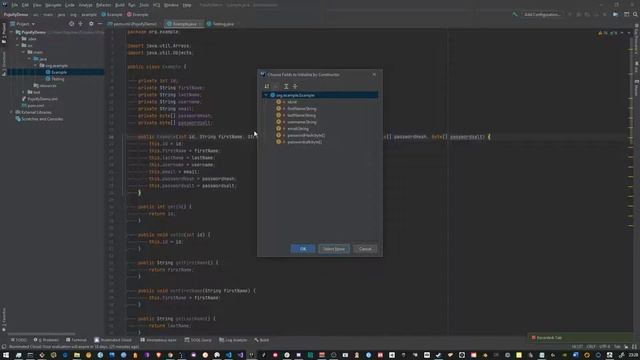Screen dimensions: 640x360
Task: Hide the Project tool window
Action: [x=100, y=24]
